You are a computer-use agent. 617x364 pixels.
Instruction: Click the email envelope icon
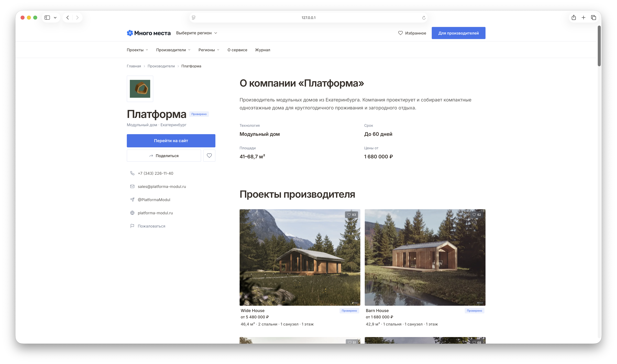(132, 186)
